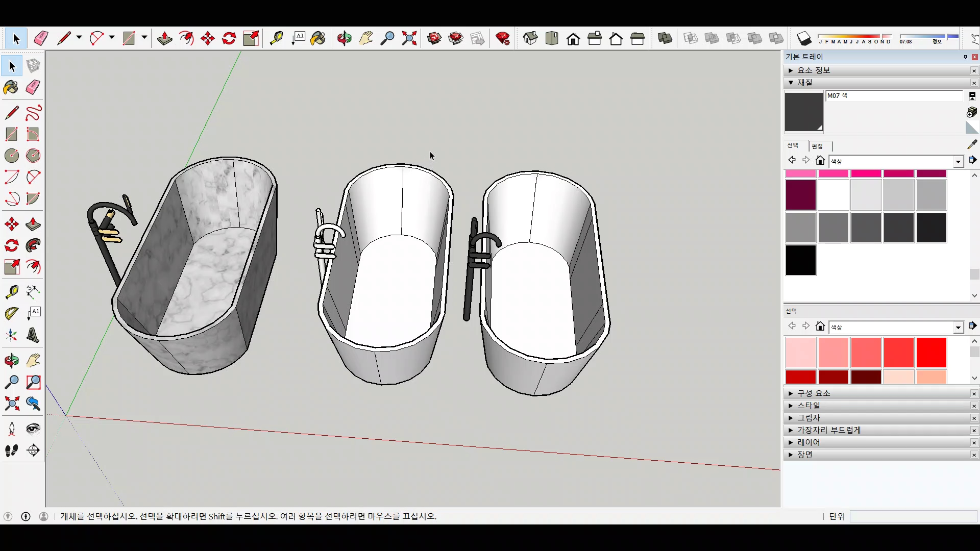Open the upper 색상 materials library dropdown

pyautogui.click(x=958, y=161)
